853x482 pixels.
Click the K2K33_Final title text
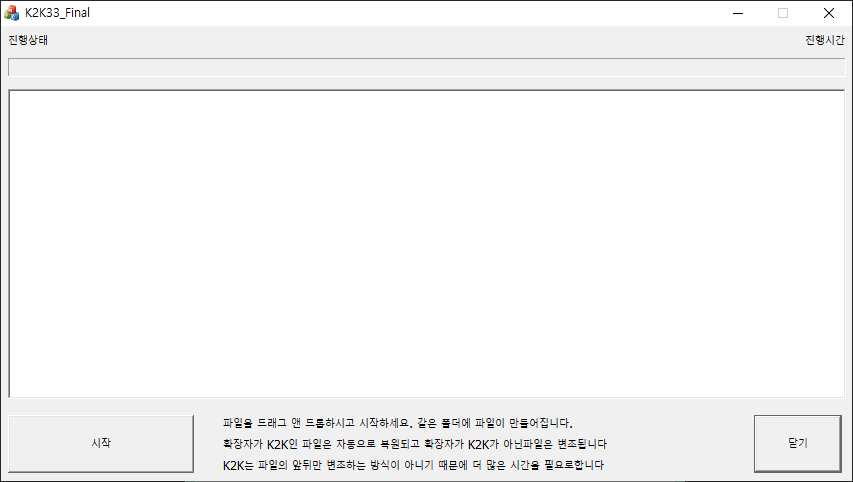pos(57,13)
